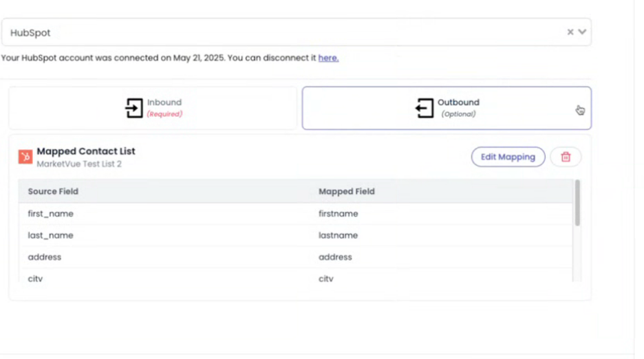Click the 'city' mapped field cell
The image size is (644, 359).
pos(326,278)
